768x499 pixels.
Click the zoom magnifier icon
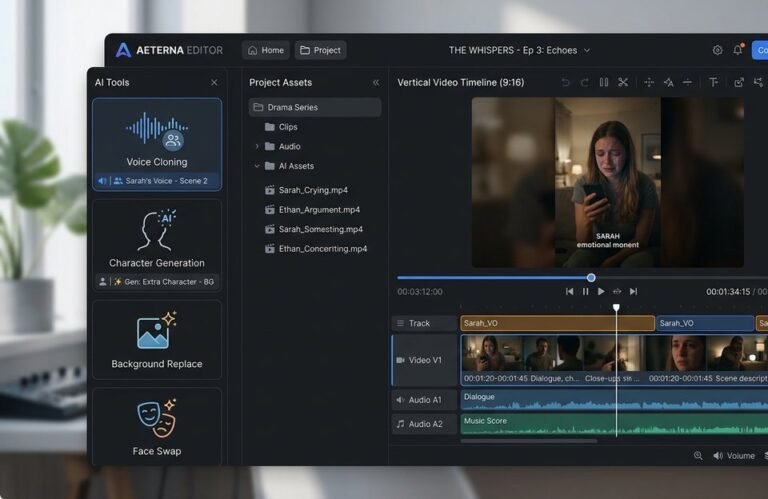coord(698,456)
